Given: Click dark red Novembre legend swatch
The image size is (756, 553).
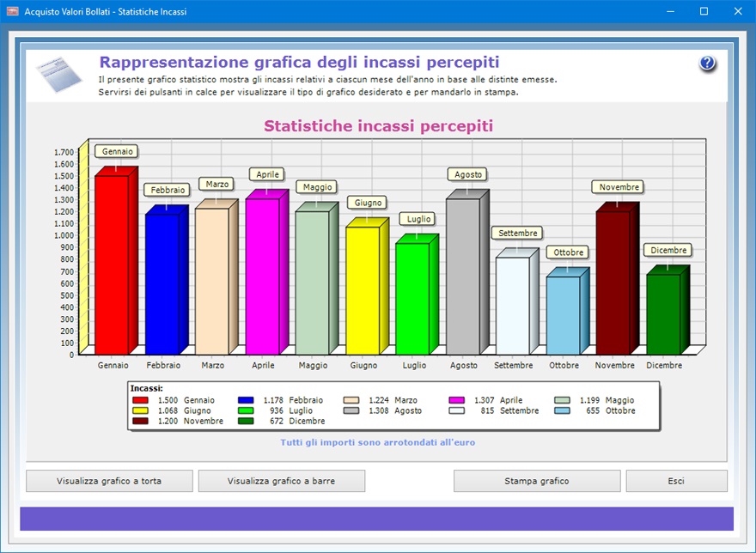Looking at the screenshot, I should pyautogui.click(x=140, y=421).
